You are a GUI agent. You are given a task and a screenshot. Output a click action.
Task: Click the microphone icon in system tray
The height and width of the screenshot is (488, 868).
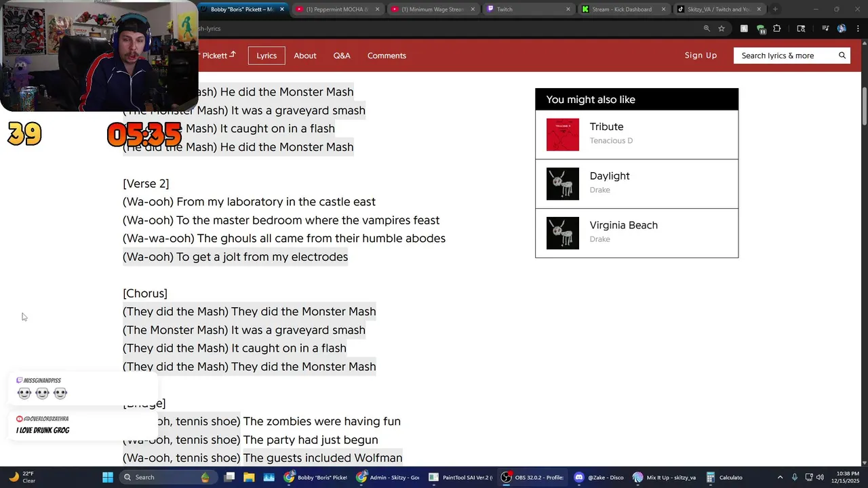[x=794, y=477]
